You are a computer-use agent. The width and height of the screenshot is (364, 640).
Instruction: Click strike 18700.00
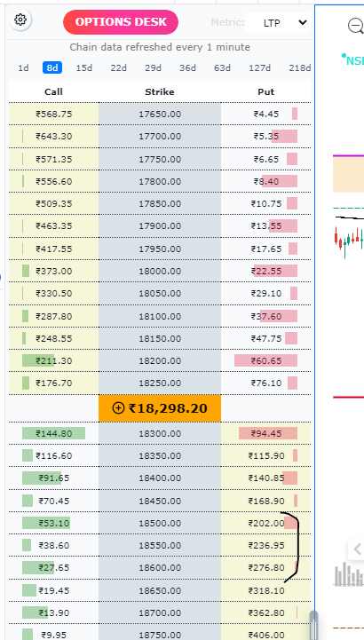coord(160,612)
